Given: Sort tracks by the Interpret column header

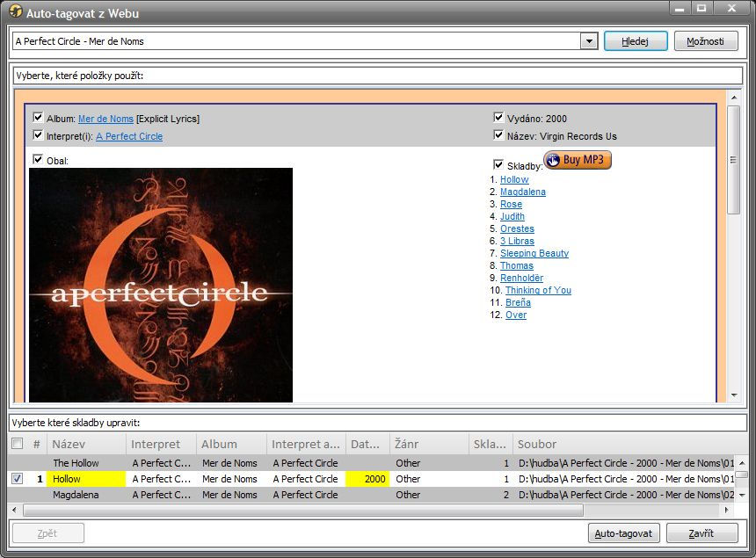Looking at the screenshot, I should tap(161, 444).
